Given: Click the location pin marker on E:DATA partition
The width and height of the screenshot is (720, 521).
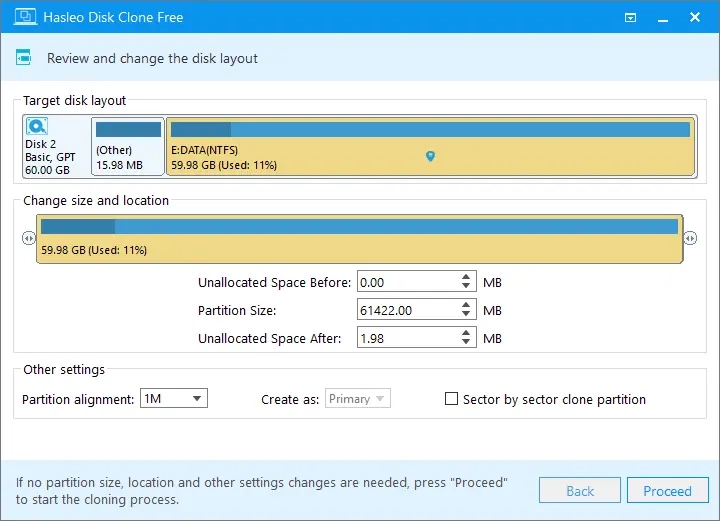Looking at the screenshot, I should (x=430, y=156).
